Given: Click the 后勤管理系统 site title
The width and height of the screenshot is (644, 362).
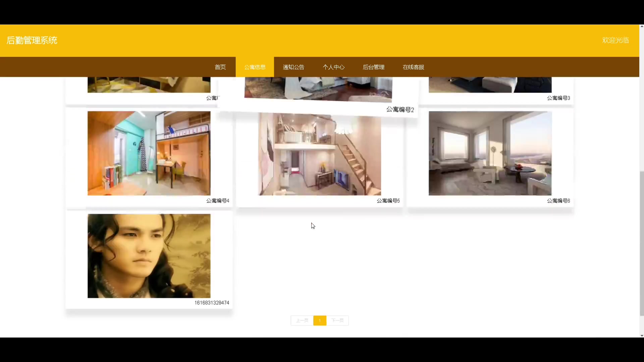Looking at the screenshot, I should [32, 40].
